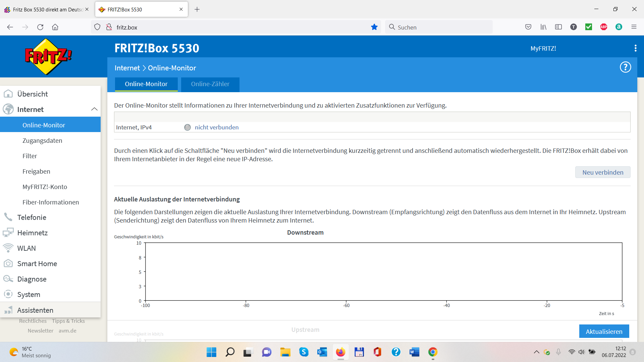Click the bookmark star icon
Screen dimensions: 644x362
click(x=374, y=27)
